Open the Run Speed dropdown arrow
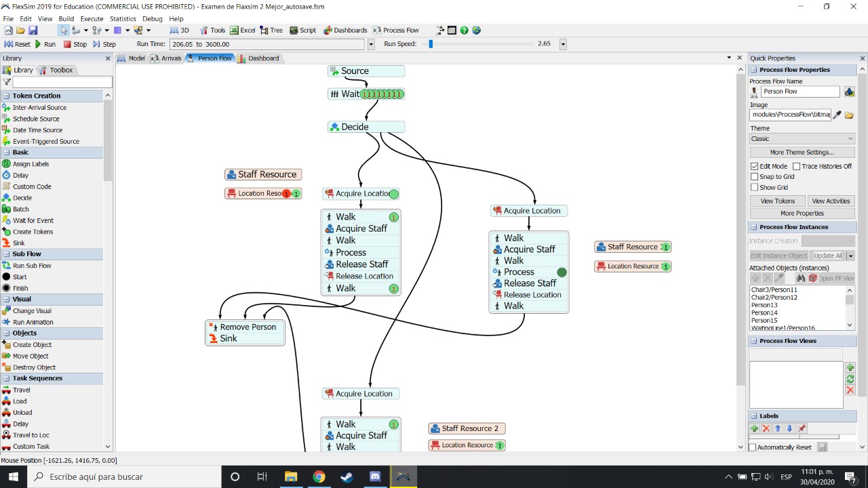 coord(563,44)
